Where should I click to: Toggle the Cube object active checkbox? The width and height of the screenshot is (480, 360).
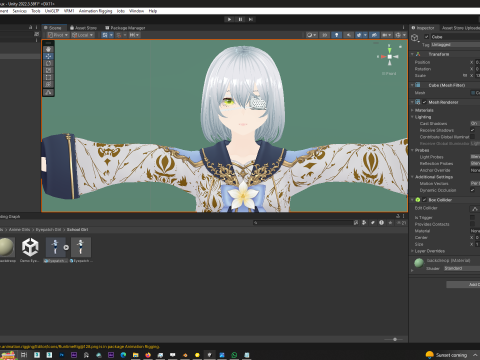click(x=426, y=37)
